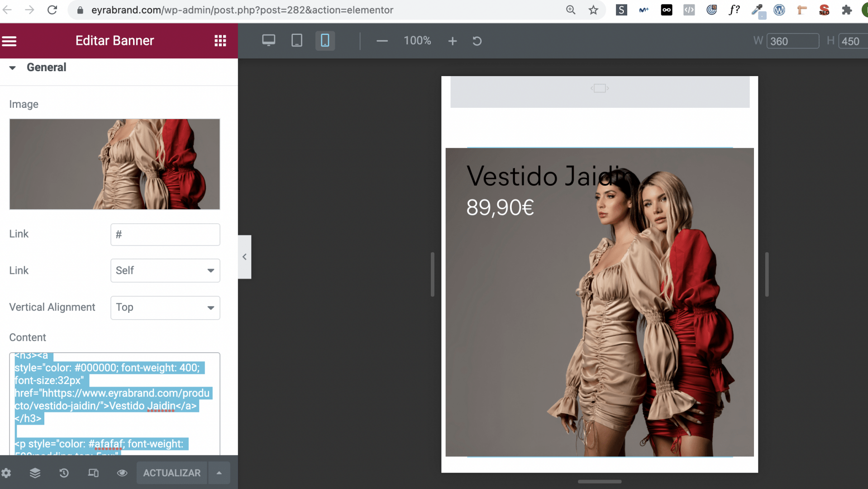Click the site lock security icon

(x=81, y=10)
